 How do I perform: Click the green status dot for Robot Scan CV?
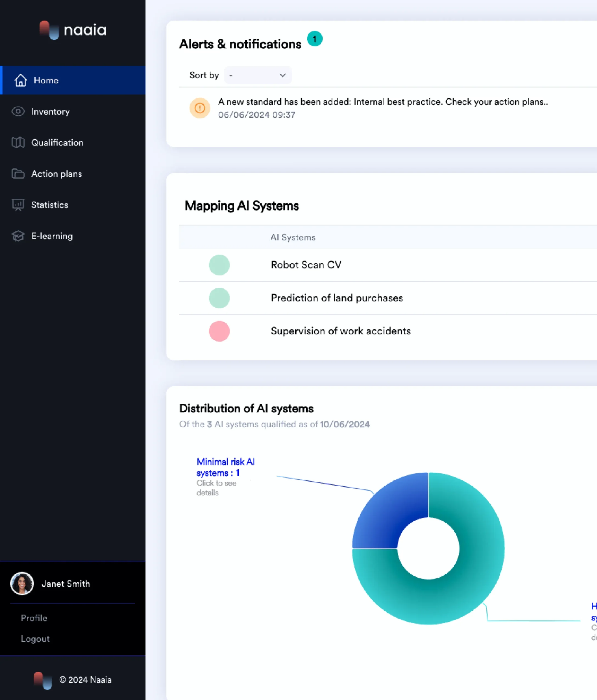(x=219, y=265)
